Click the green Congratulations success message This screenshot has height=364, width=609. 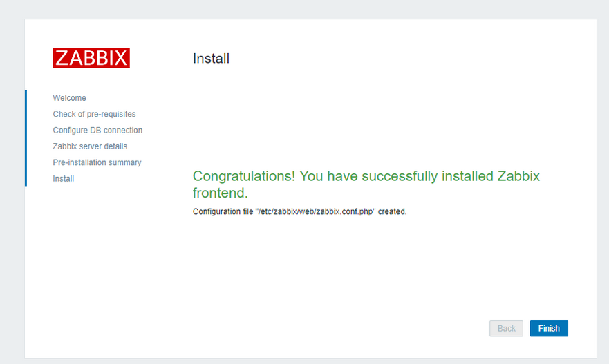pos(366,184)
